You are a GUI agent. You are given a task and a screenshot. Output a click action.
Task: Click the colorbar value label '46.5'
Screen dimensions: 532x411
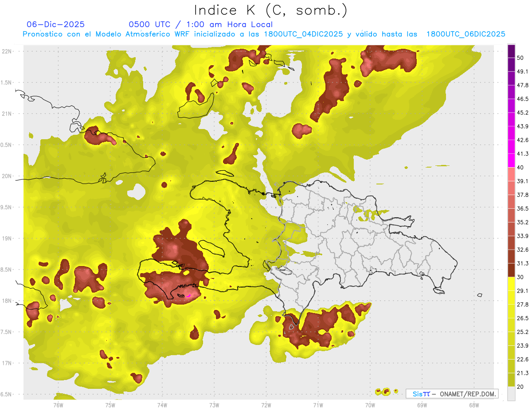click(x=522, y=99)
